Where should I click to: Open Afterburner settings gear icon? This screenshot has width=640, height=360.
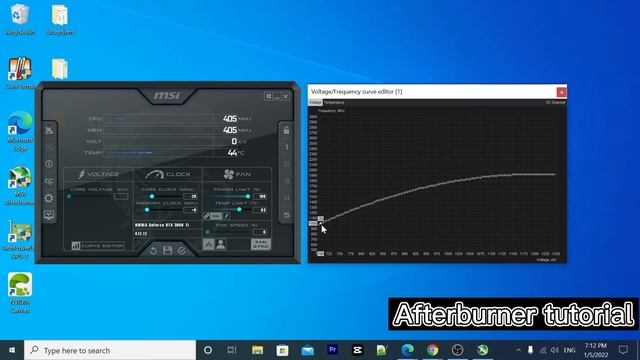pos(49,198)
